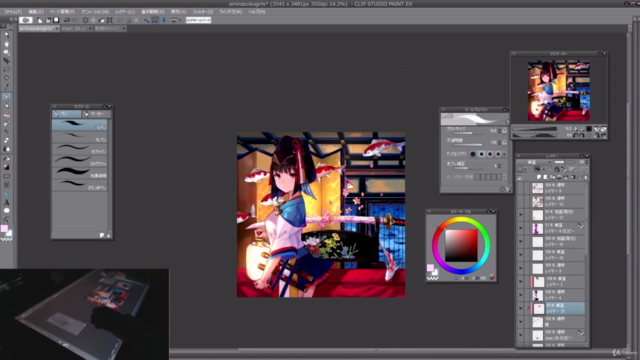Open the dropdown arrow beside the command bar snap icon
640x360 pixels.
point(180,20)
